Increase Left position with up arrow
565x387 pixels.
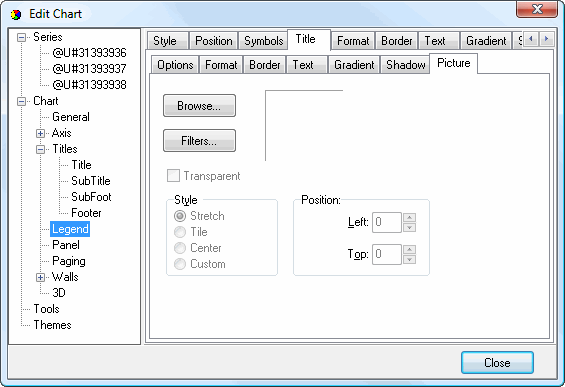click(409, 217)
